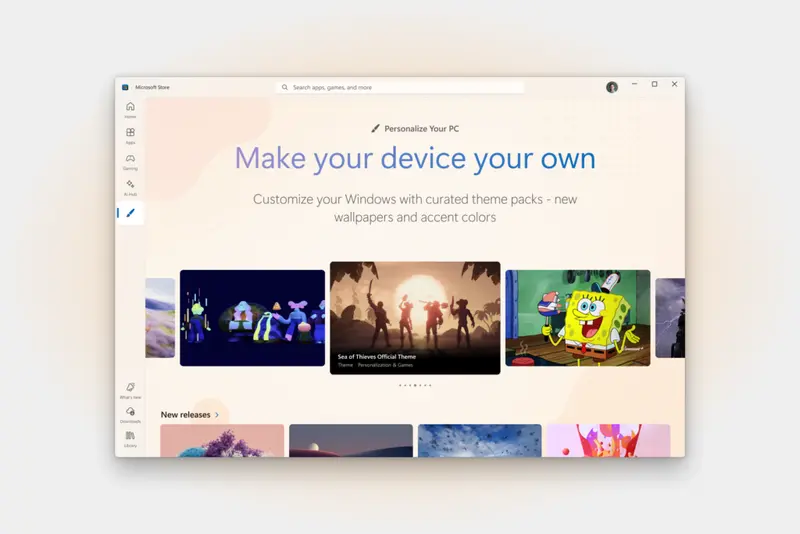Select the Personalization paintbrush sidebar icon

coord(130,212)
